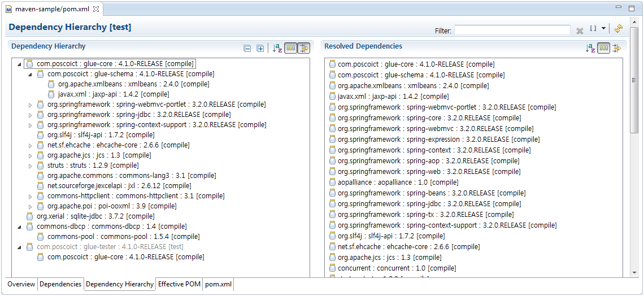Click jar icon of spring-beans in Resolved list
Screen dimensions: 644x296
(333, 193)
